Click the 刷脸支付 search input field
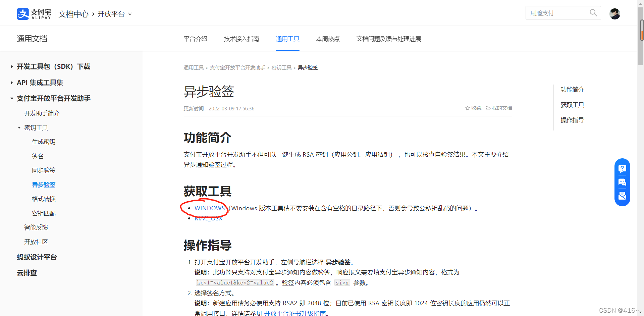 pyautogui.click(x=557, y=13)
